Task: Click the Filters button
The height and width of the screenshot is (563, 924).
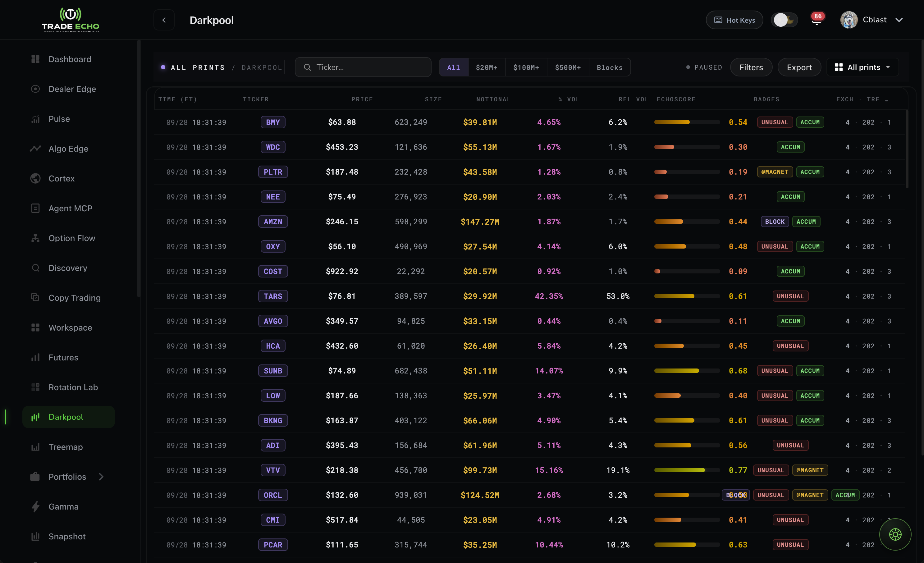Action: coord(751,67)
